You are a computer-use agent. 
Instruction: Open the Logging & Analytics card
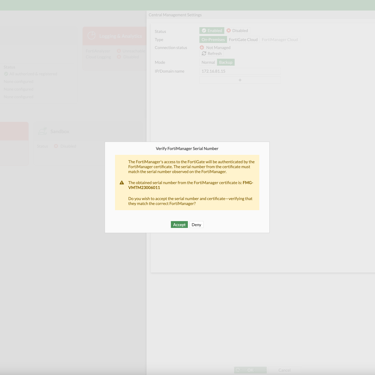[115, 36]
